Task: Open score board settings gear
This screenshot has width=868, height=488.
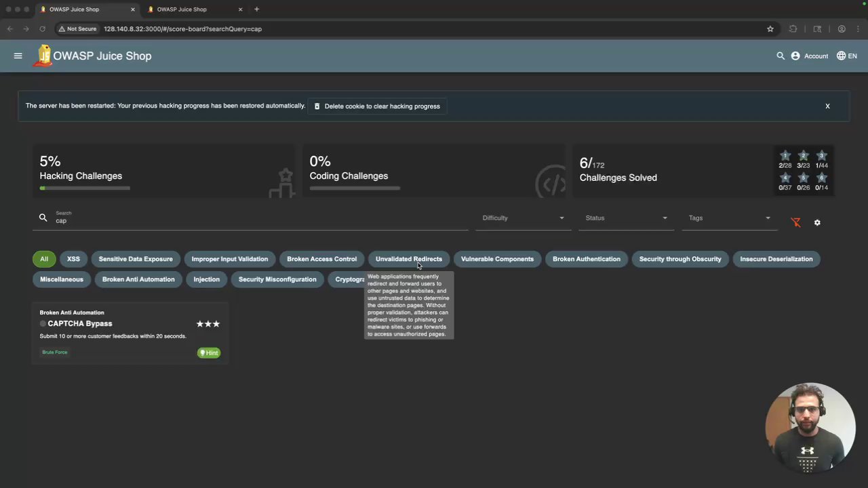Action: tap(817, 222)
